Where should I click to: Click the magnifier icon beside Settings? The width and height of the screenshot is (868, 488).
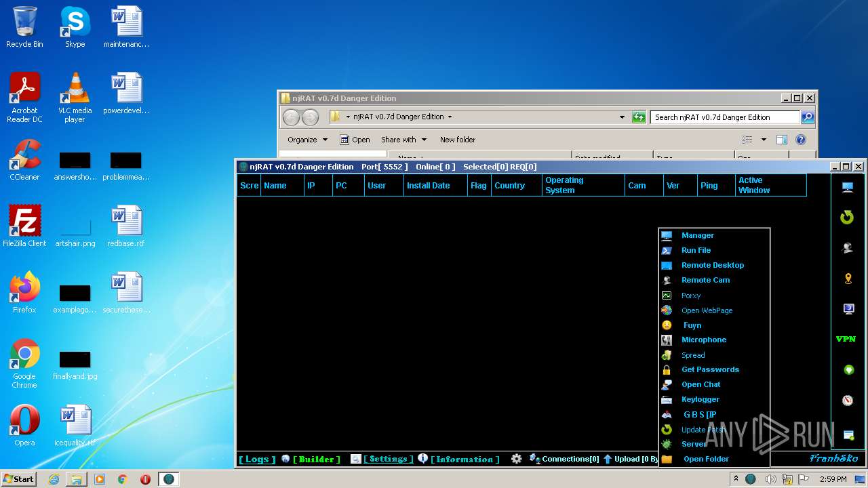tap(356, 459)
